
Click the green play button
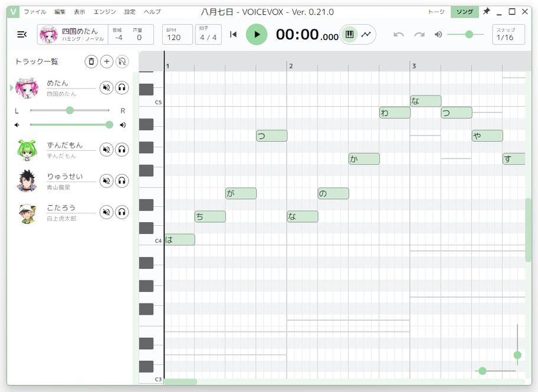click(256, 34)
